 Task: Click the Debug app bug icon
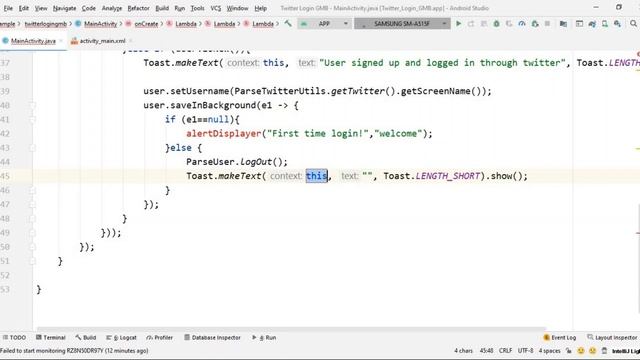pyautogui.click(x=496, y=24)
